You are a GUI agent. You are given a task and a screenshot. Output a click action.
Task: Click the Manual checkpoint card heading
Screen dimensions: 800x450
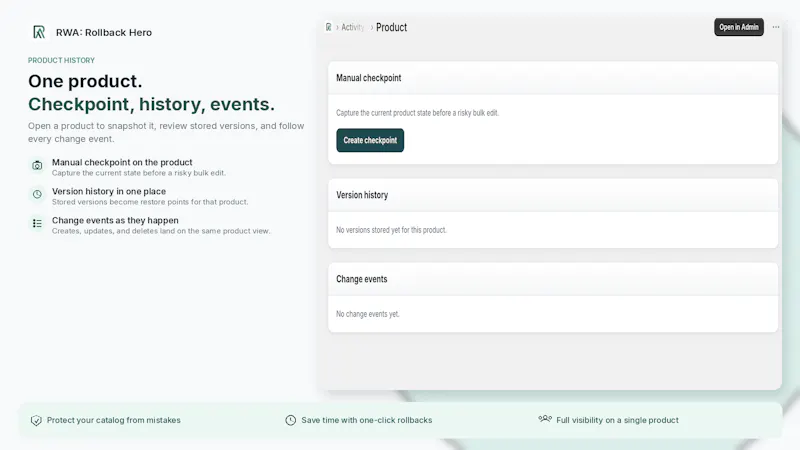pyautogui.click(x=368, y=78)
